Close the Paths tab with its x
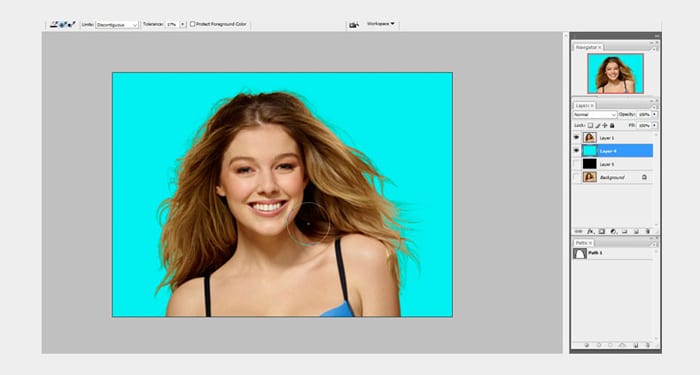Viewport: 700px width, 375px height. click(x=590, y=243)
